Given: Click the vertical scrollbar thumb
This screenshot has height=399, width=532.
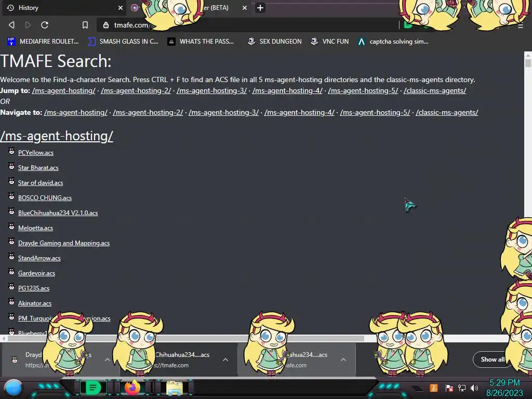Looking at the screenshot, I should coord(528,63).
